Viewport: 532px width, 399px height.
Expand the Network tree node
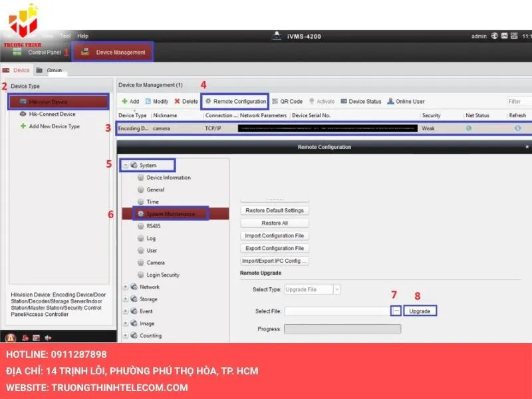[x=125, y=287]
